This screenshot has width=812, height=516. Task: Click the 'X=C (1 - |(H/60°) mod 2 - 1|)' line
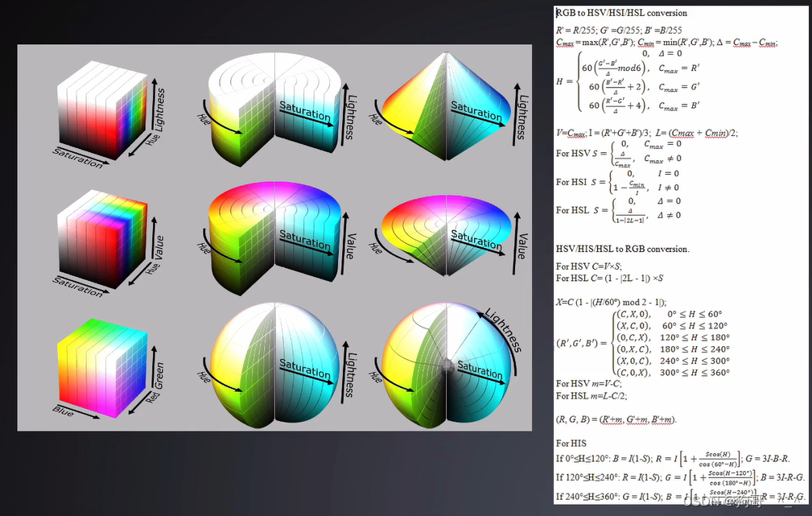coord(611,302)
